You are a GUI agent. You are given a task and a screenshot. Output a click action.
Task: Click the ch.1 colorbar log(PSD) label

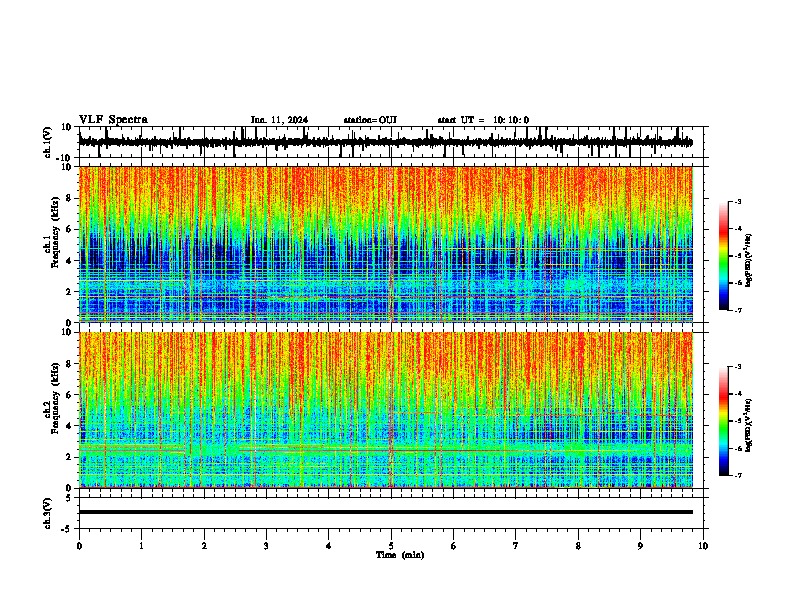749,260
